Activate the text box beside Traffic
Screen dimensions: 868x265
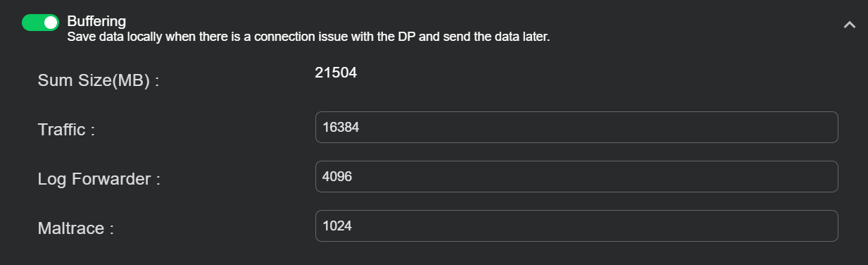(577, 127)
